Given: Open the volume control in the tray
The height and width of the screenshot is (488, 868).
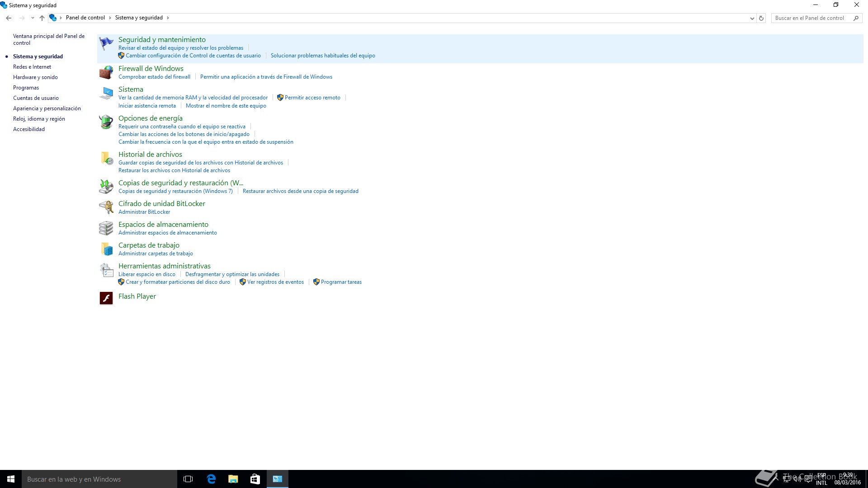Looking at the screenshot, I should (x=797, y=479).
